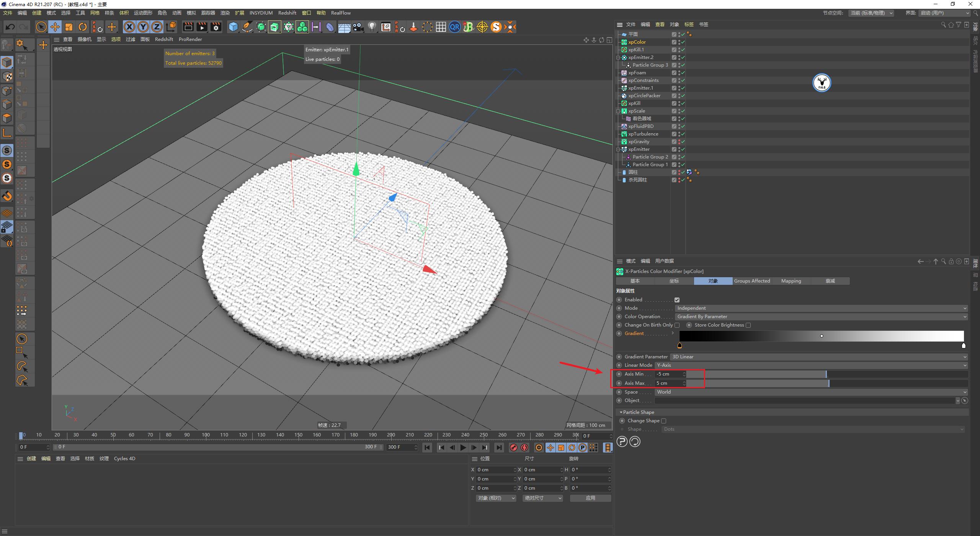This screenshot has height=536, width=980.
Task: Open the Edit Render Settings icon
Action: [x=216, y=27]
